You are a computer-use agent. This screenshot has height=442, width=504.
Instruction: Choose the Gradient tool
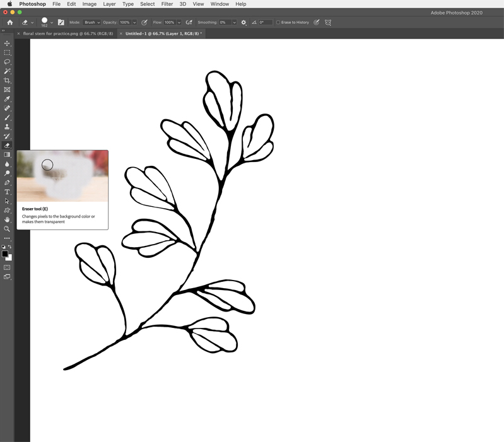(x=7, y=154)
